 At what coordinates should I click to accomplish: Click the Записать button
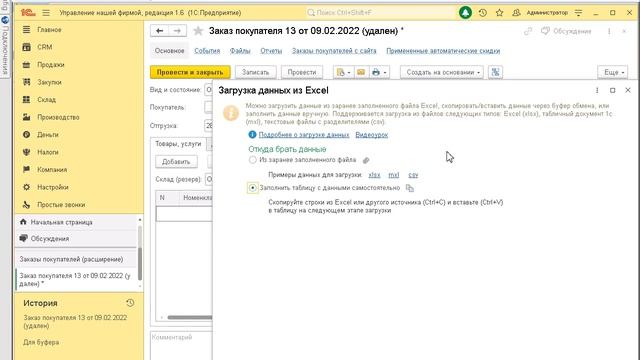(x=256, y=72)
